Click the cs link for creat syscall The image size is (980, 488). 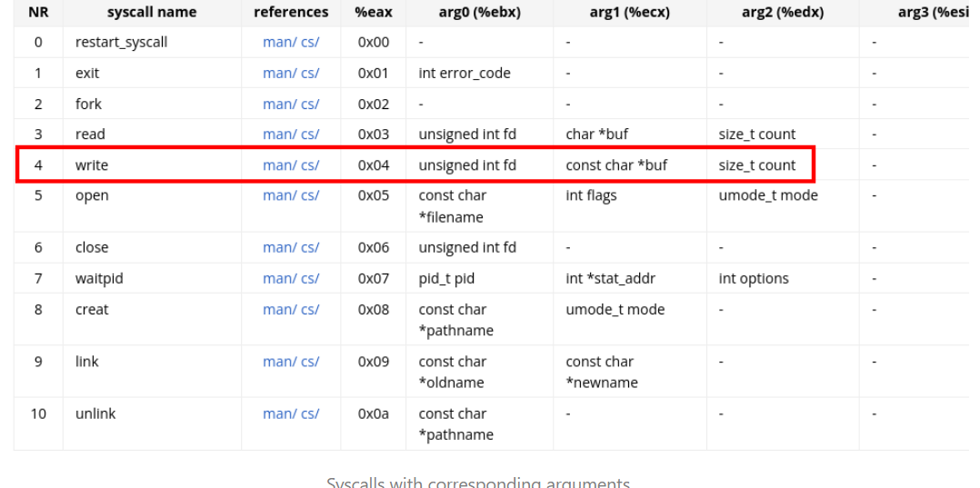point(310,309)
